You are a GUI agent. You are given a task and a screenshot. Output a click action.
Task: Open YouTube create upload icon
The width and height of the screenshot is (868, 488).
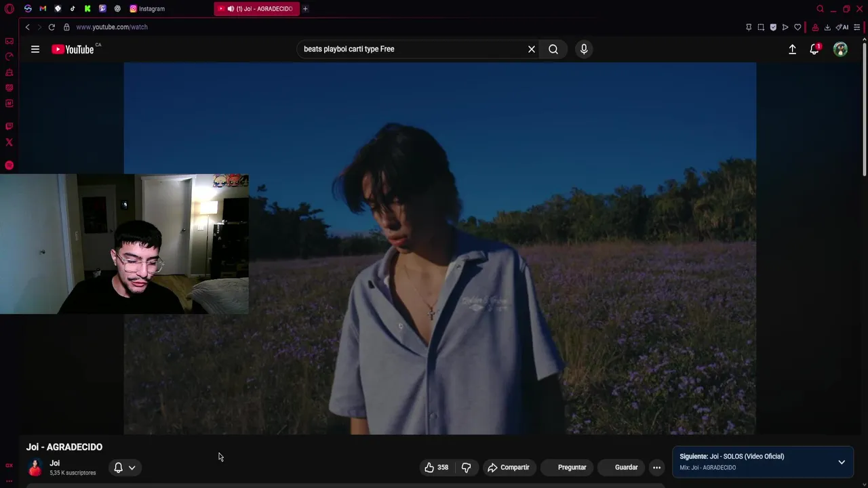tap(792, 49)
